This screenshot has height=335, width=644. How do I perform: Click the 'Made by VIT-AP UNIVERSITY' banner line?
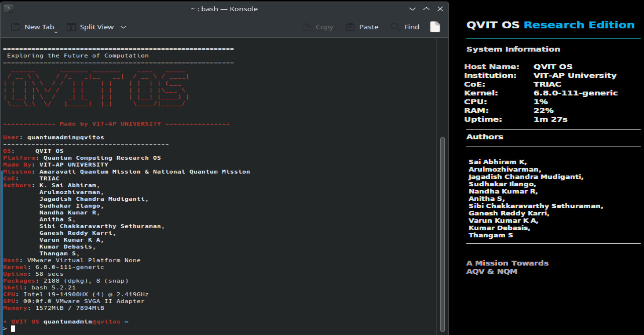[116, 124]
